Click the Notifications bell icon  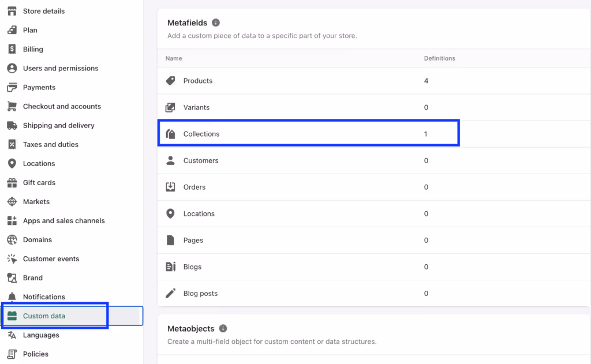(x=12, y=297)
